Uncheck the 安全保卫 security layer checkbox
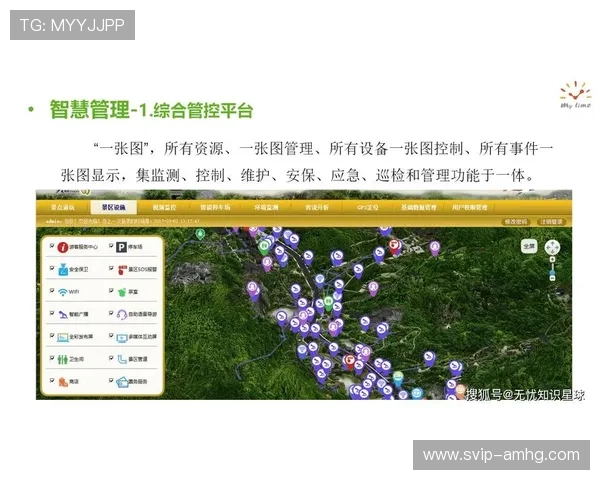This screenshot has height=480, width=600. (x=52, y=268)
